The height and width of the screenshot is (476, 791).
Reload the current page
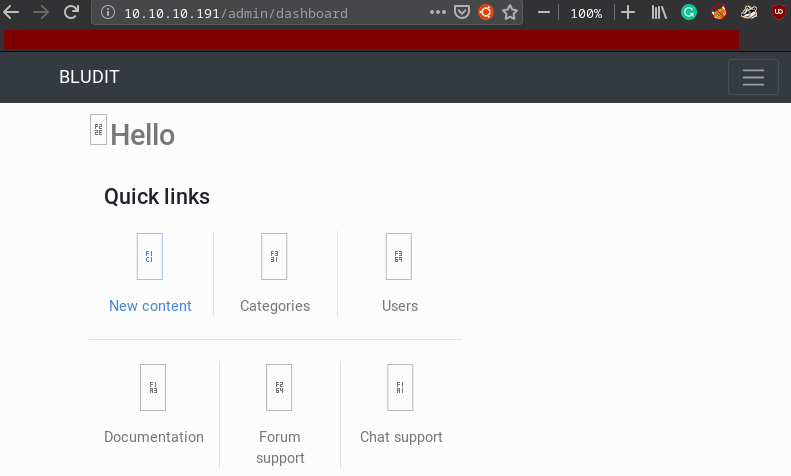pyautogui.click(x=71, y=13)
